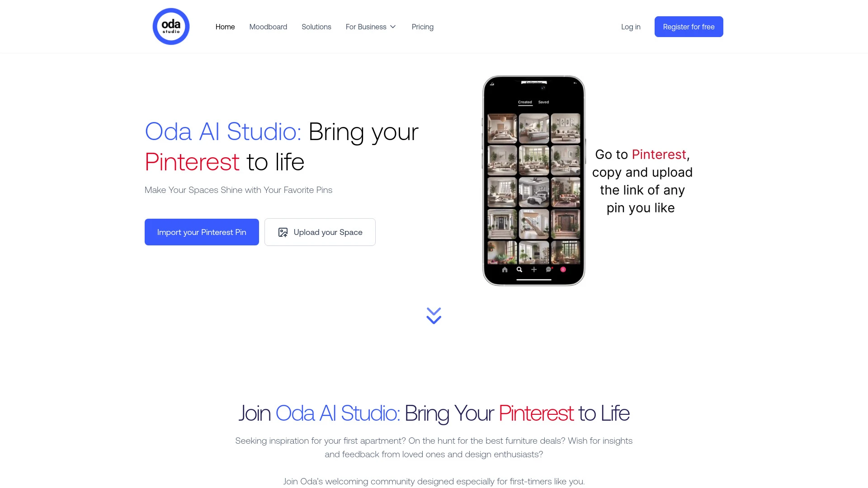Viewport: 868px width, 488px height.
Task: Click the Oda Studio logo icon
Action: tap(171, 26)
